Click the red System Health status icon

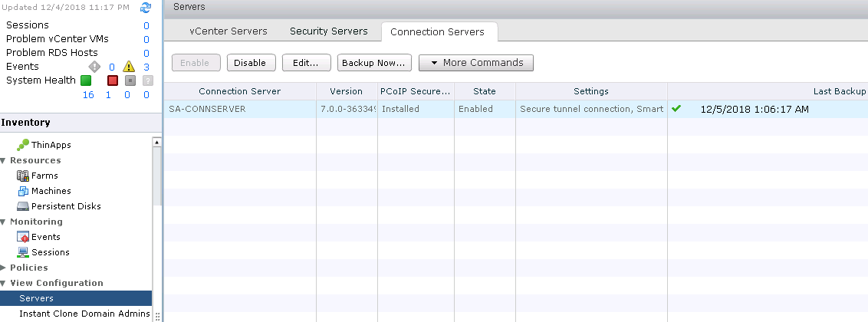tap(112, 80)
